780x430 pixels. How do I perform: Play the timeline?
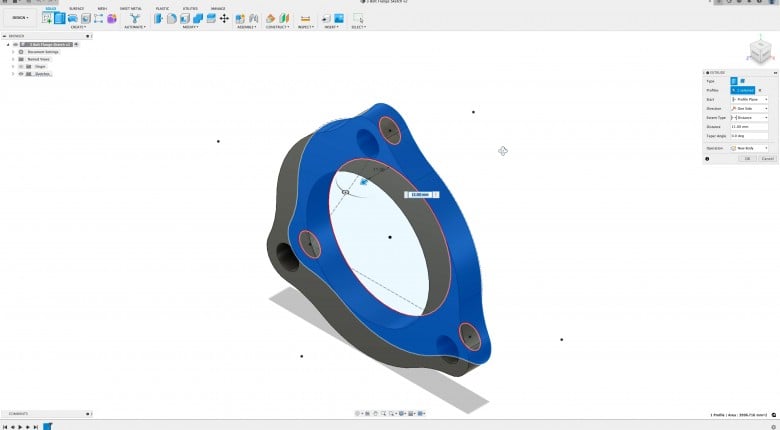pyautogui.click(x=20, y=427)
